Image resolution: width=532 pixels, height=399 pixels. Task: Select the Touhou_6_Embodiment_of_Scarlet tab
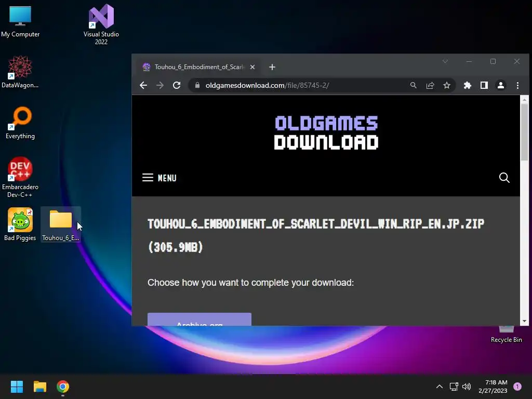click(x=199, y=67)
